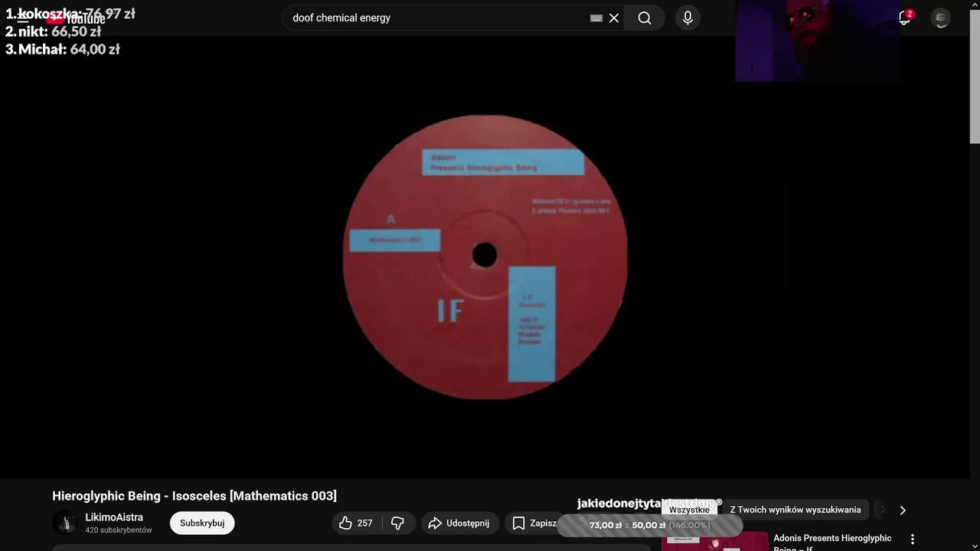Click the video player record image

[x=485, y=256]
